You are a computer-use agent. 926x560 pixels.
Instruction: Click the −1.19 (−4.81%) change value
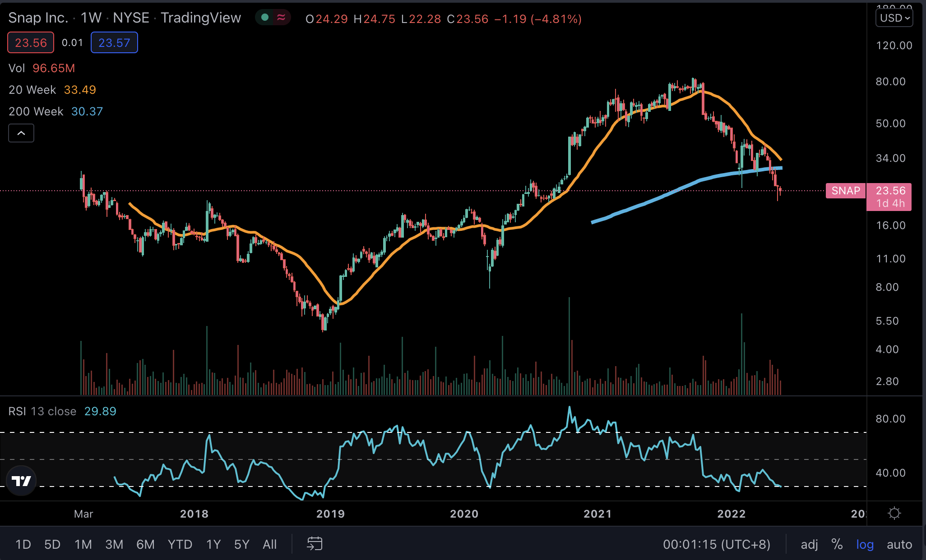(538, 19)
